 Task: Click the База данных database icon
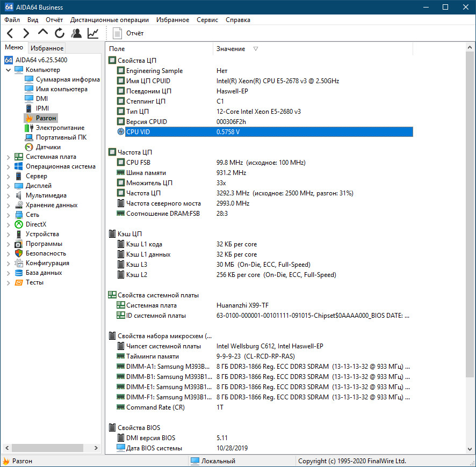click(x=19, y=273)
